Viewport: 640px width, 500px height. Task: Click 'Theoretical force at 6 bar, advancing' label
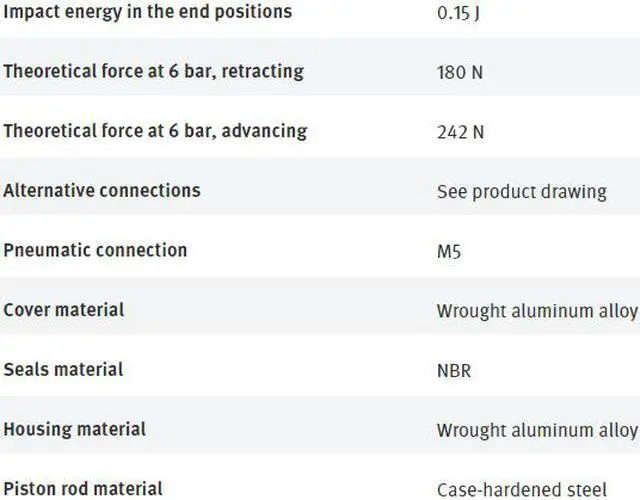point(155,131)
